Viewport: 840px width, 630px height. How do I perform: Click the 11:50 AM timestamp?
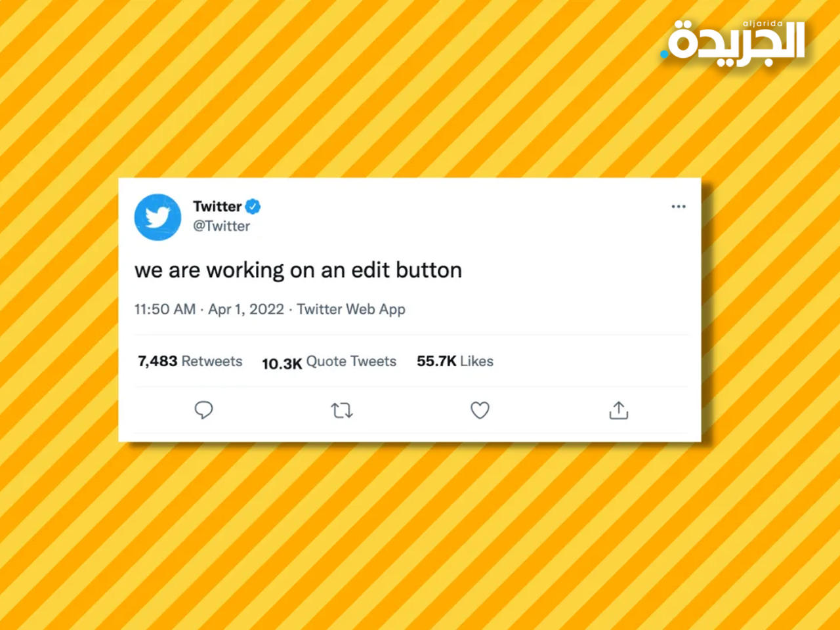[165, 309]
